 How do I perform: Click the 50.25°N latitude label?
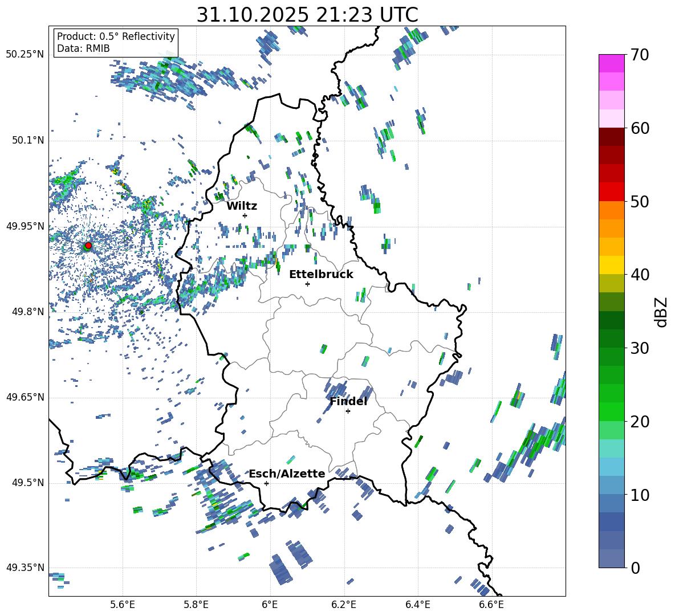click(x=25, y=55)
